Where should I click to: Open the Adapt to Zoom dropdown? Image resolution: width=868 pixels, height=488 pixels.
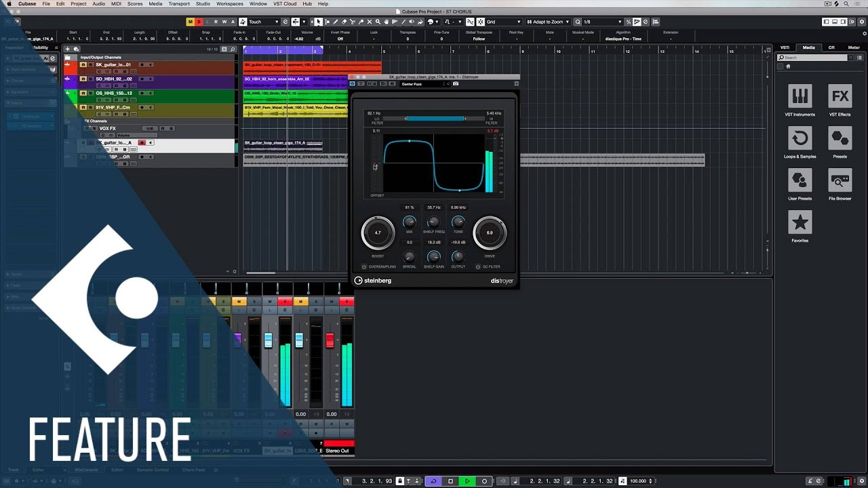tap(549, 22)
